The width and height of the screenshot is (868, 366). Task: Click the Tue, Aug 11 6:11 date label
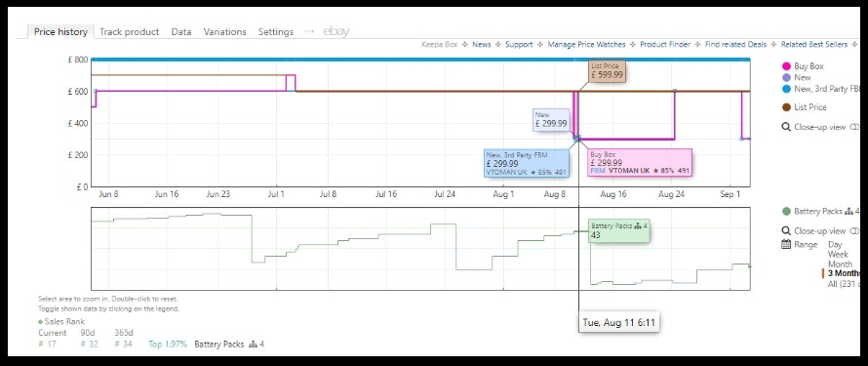click(619, 322)
